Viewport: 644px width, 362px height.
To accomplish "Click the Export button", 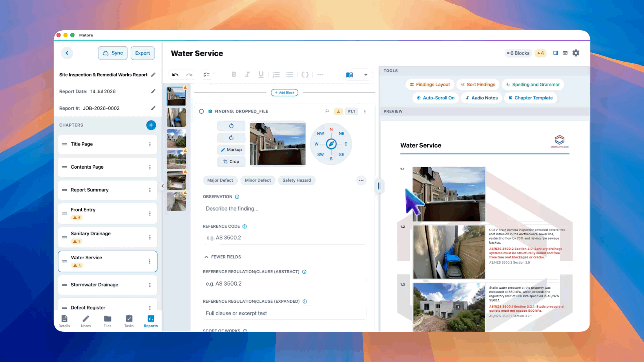I will tap(143, 53).
